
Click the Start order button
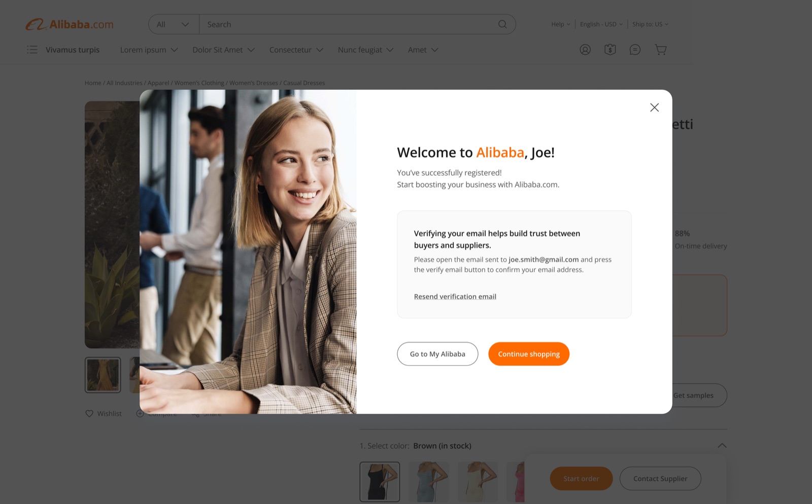(581, 479)
